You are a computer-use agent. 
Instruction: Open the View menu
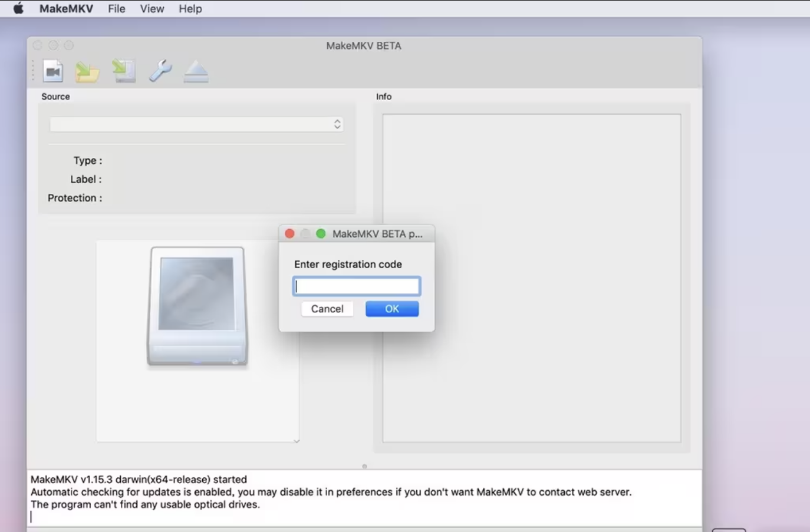(152, 9)
